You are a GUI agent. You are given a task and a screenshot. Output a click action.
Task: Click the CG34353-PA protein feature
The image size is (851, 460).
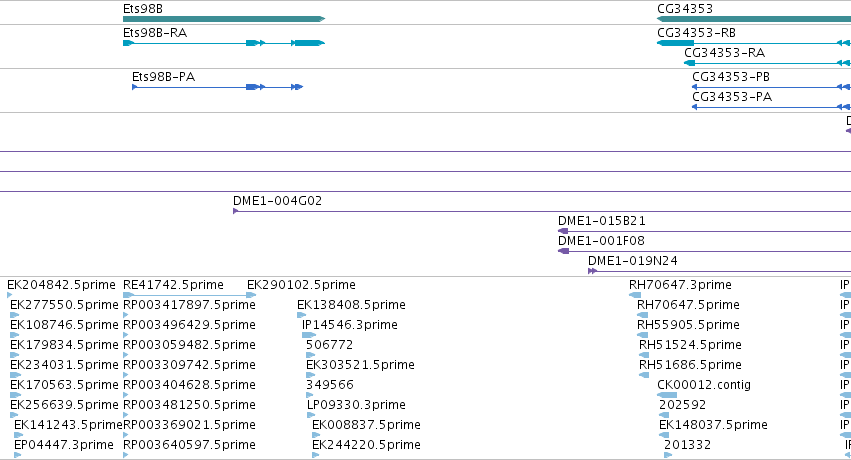coord(771,107)
